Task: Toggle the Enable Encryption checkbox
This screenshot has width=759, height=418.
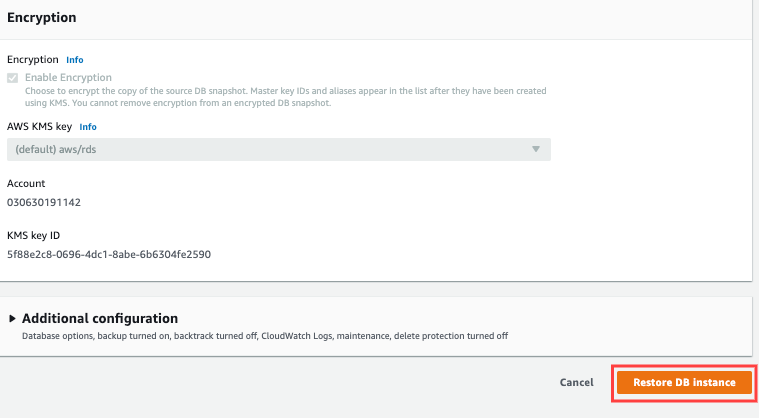Action: [12, 77]
